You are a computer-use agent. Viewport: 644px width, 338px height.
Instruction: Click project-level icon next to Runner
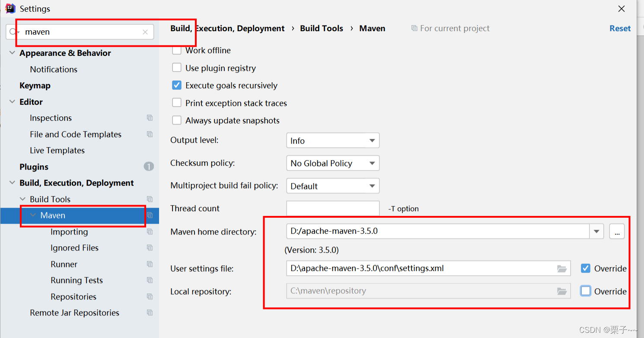point(150,264)
